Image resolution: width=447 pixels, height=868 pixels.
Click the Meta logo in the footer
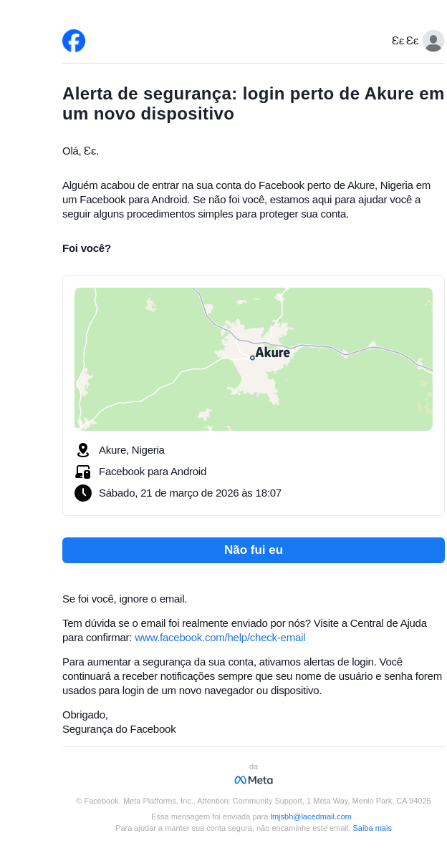coord(254,780)
